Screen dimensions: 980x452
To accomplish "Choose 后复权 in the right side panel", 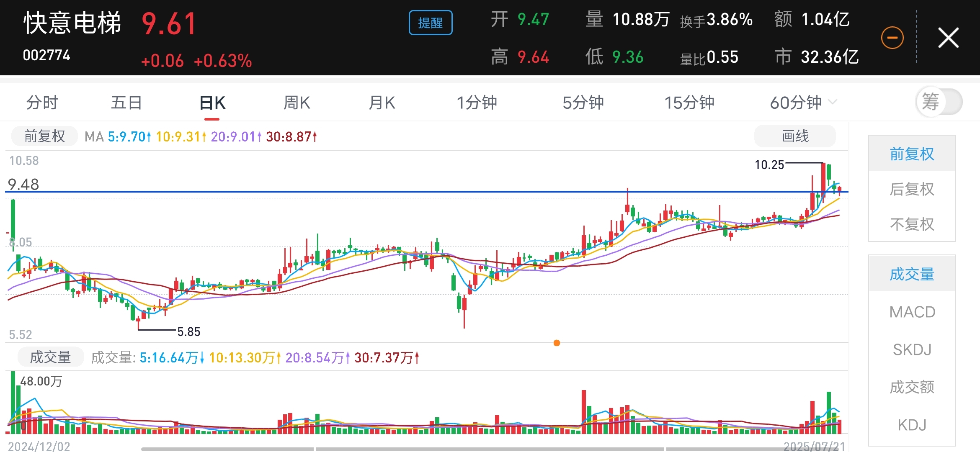I will pyautogui.click(x=912, y=189).
